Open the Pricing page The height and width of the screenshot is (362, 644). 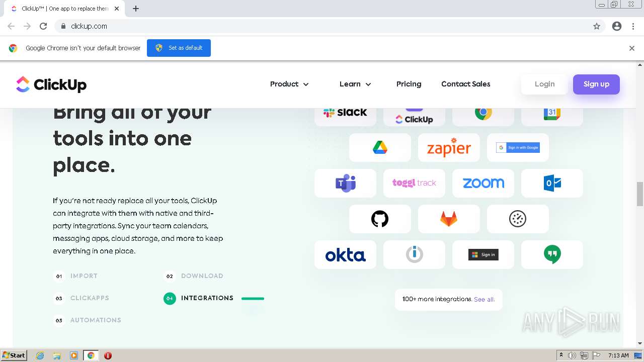(x=409, y=84)
